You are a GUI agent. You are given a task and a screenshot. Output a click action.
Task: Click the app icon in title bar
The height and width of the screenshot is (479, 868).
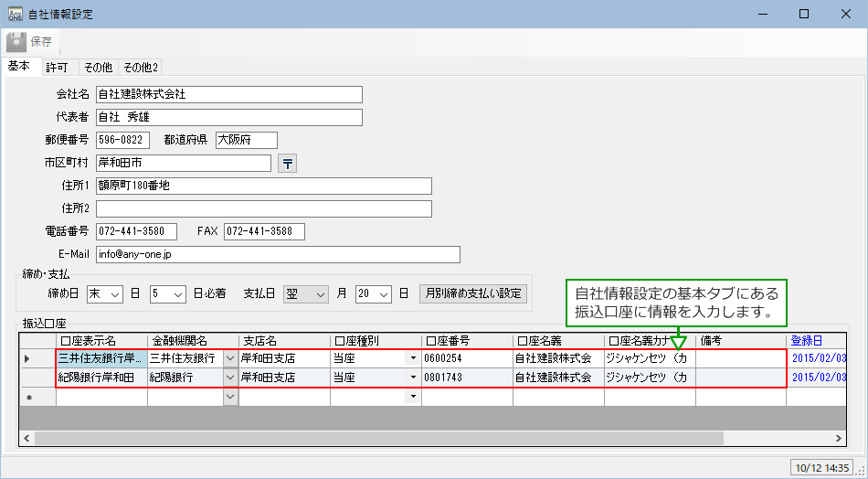(16, 15)
